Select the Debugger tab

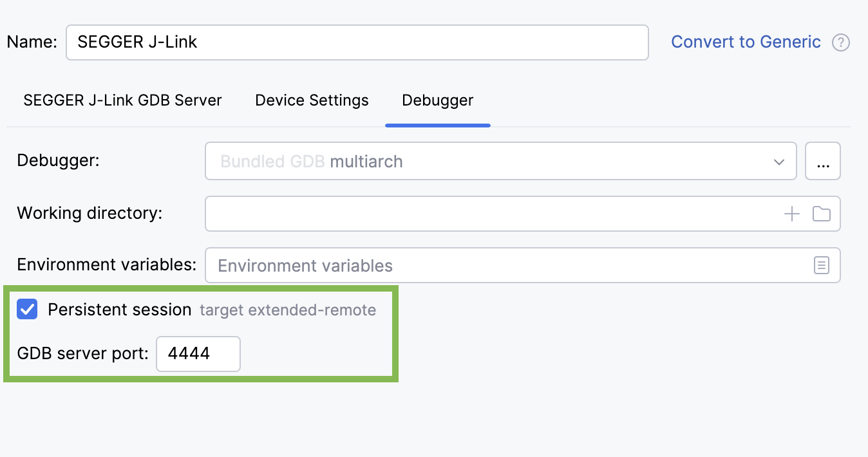[437, 100]
